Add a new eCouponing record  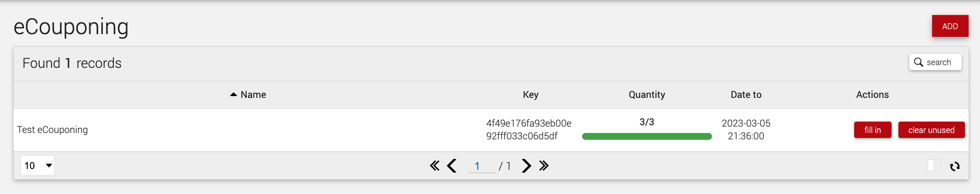tap(950, 26)
